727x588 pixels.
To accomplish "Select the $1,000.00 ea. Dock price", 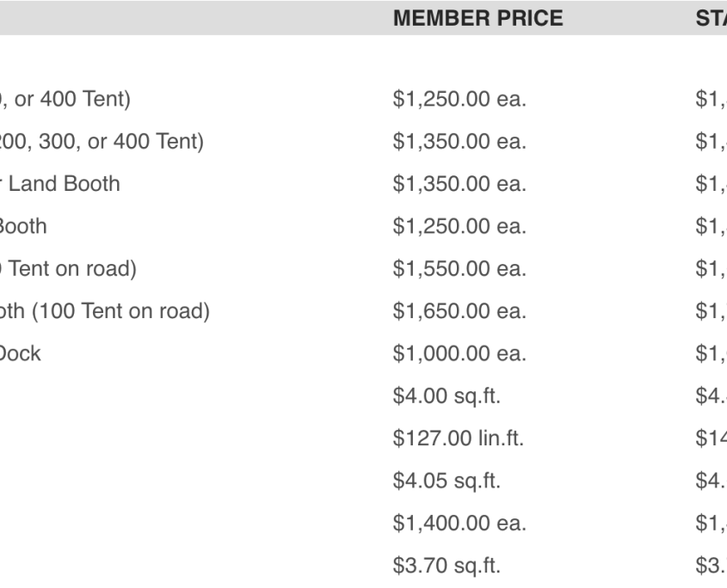I will coord(459,353).
